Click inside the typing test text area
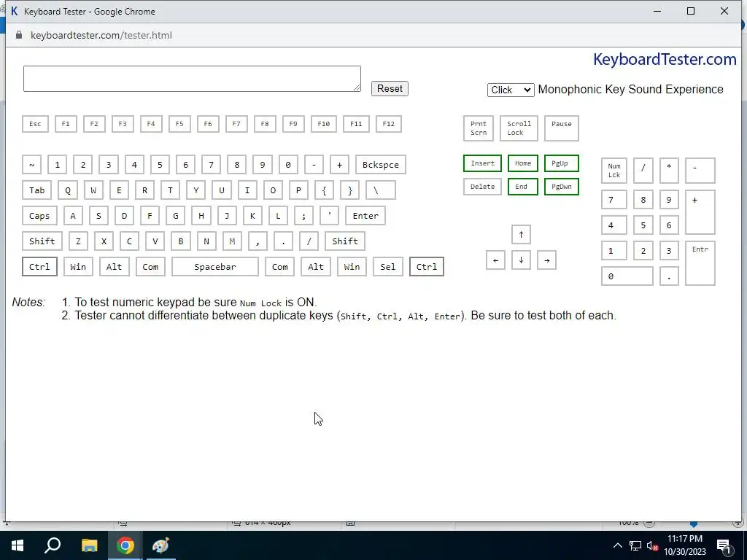Viewport: 747px width, 560px height. tap(192, 79)
